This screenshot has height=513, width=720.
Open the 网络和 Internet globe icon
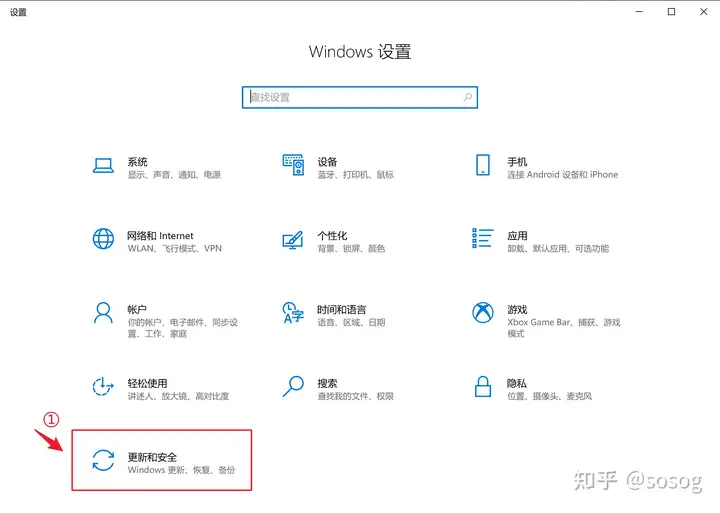point(103,239)
